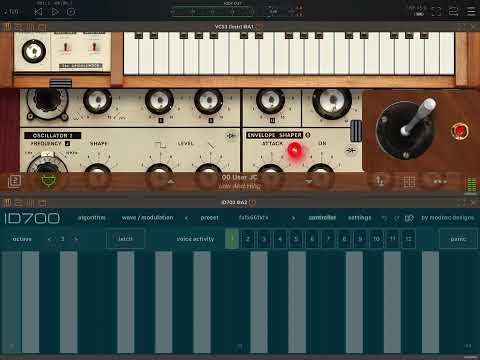Tap the red button beside the joystick
This screenshot has width=480, height=360.
pyautogui.click(x=460, y=131)
